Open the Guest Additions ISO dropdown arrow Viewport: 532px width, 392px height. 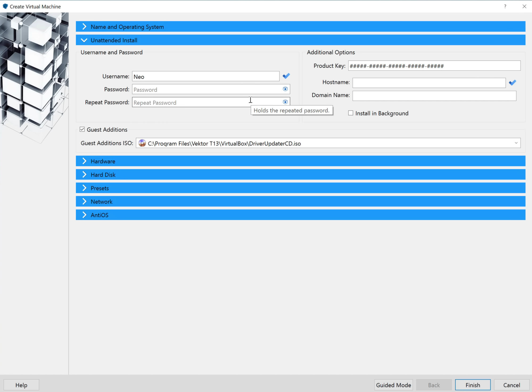click(516, 143)
